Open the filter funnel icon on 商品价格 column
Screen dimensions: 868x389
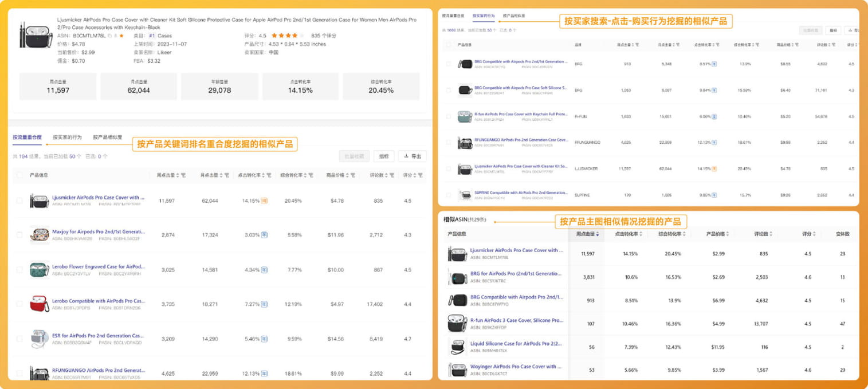[x=354, y=175]
